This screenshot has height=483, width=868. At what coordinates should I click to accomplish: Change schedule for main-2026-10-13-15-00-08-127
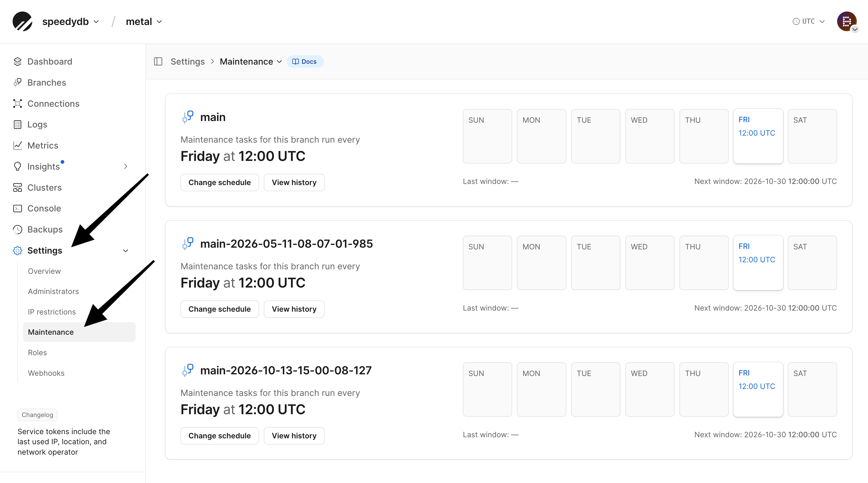219,436
